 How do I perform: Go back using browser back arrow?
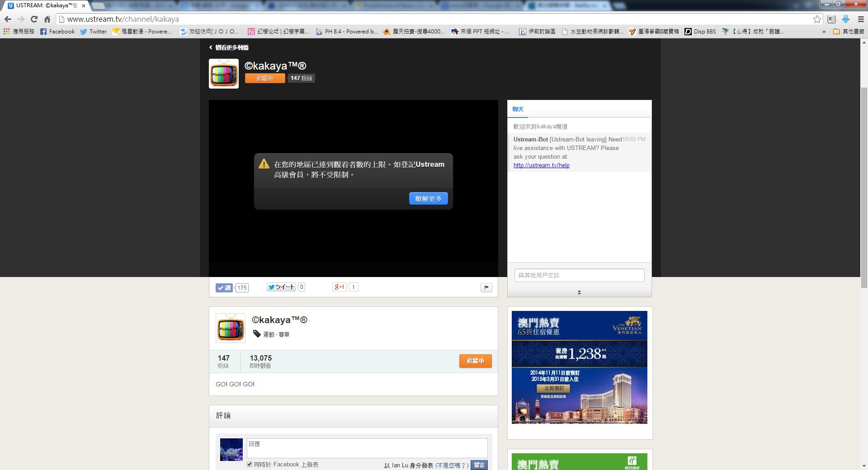click(x=8, y=19)
